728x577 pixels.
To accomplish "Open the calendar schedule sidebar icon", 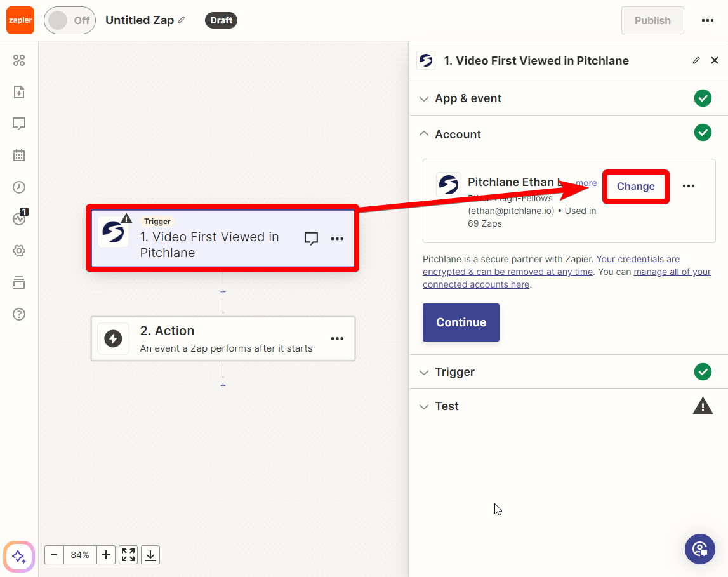I will pos(19,156).
